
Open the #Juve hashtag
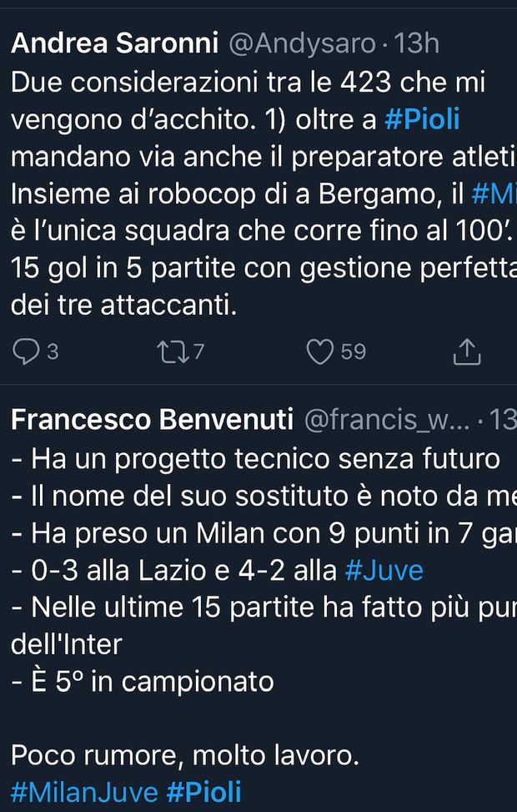[384, 571]
